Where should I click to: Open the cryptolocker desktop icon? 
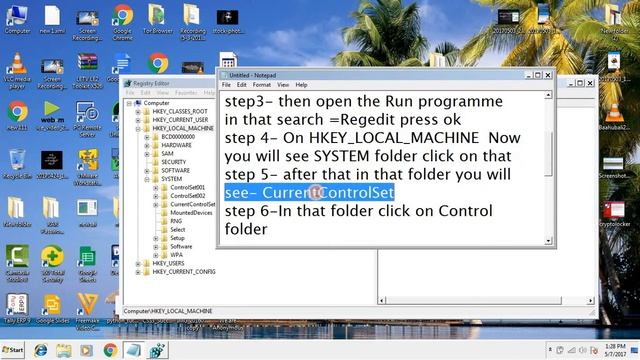pos(614,213)
